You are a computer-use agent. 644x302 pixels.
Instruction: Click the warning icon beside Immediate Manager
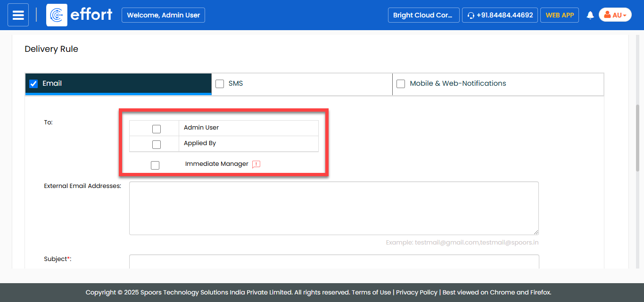[256, 164]
